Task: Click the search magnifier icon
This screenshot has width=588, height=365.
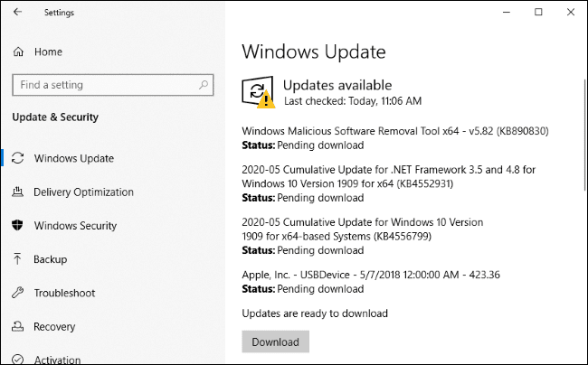Action: [x=204, y=85]
